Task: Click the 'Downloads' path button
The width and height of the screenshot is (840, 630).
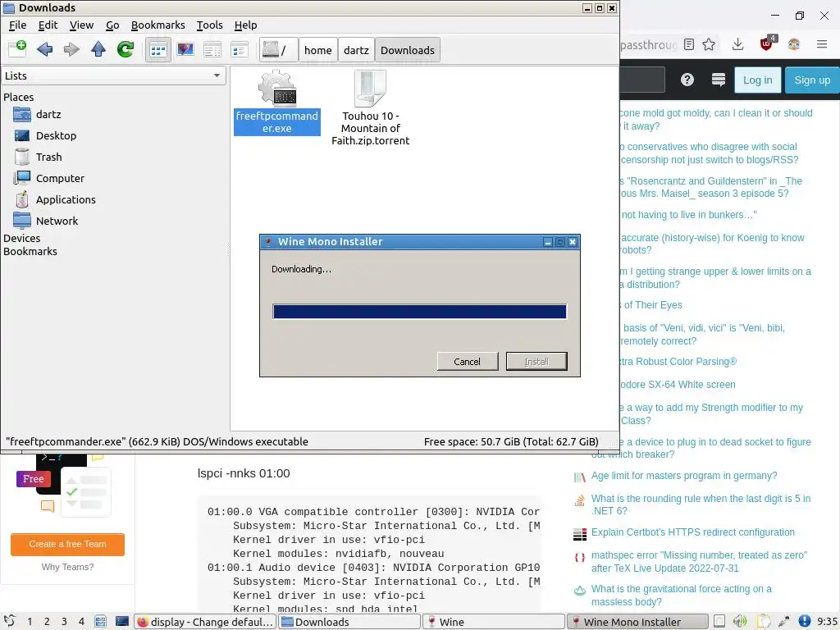Action: pos(407,50)
